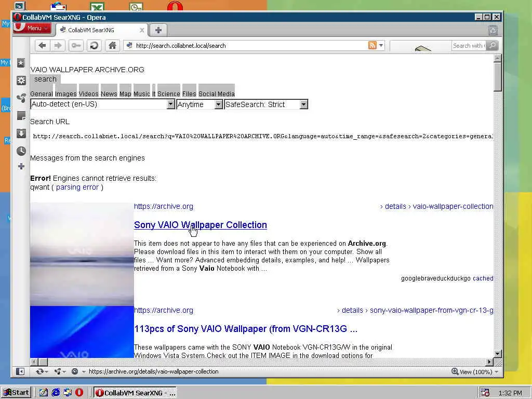Click first result's https://archive.org URL

[x=164, y=206]
